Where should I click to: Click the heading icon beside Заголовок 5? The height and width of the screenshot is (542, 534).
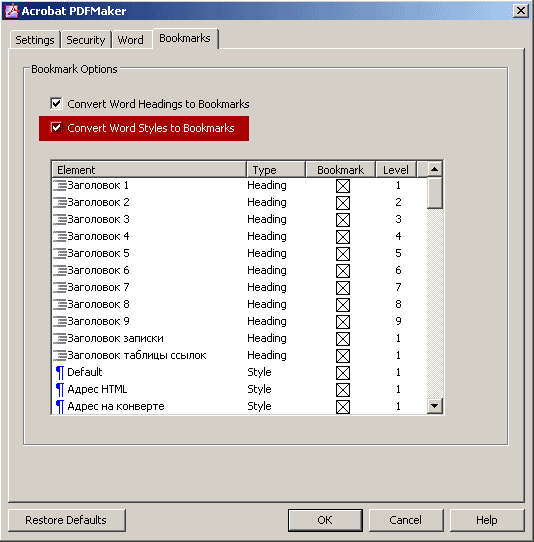(60, 253)
